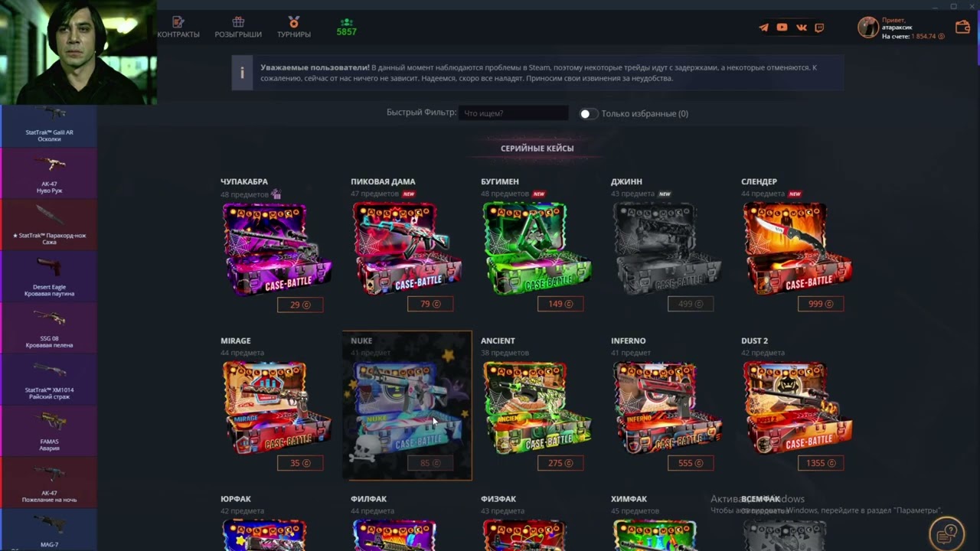
Task: Select StatTrak XM1014 Райский страж drop
Action: click(49, 379)
